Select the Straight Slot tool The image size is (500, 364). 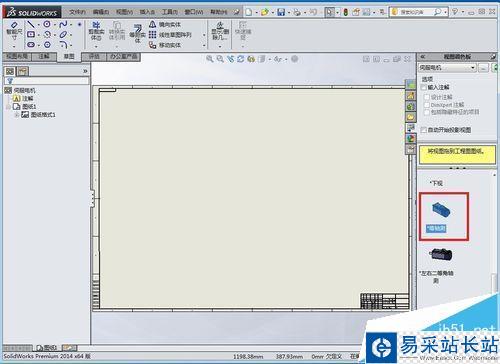tap(31, 44)
